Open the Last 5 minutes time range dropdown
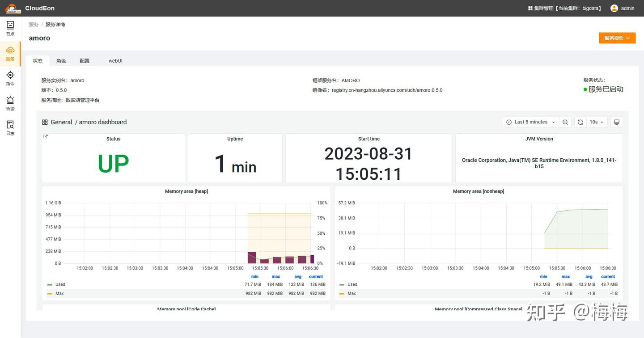Image resolution: width=644 pixels, height=338 pixels. click(530, 122)
